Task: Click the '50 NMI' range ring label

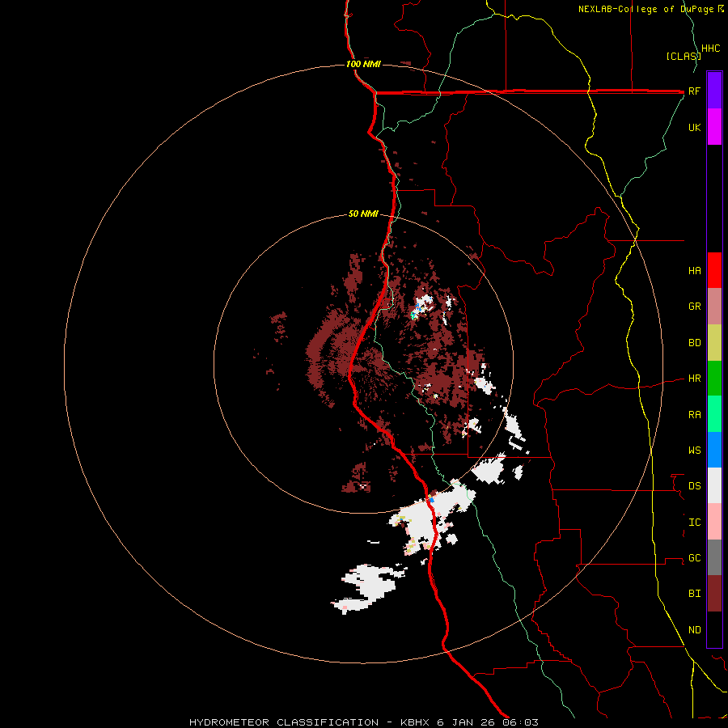Action: (x=363, y=214)
